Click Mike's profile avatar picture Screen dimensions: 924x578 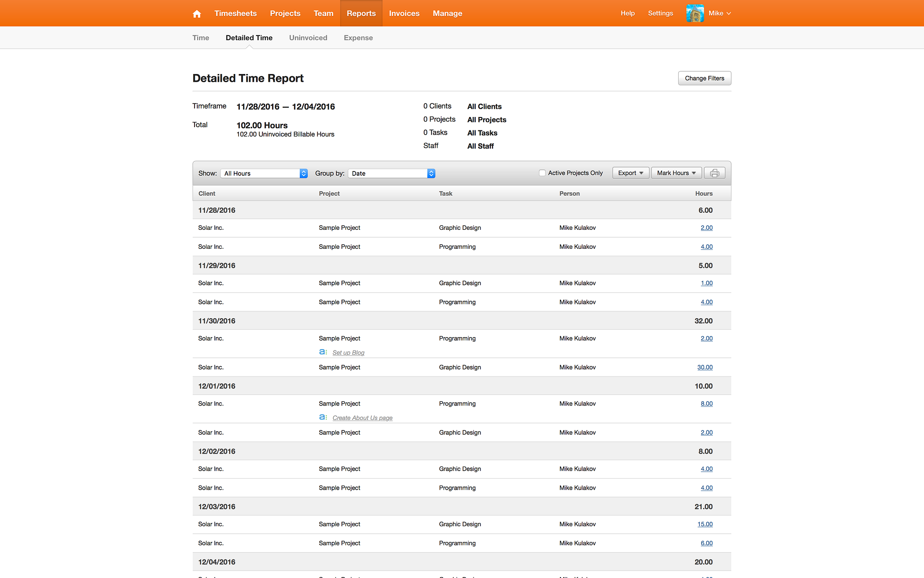[x=695, y=13]
